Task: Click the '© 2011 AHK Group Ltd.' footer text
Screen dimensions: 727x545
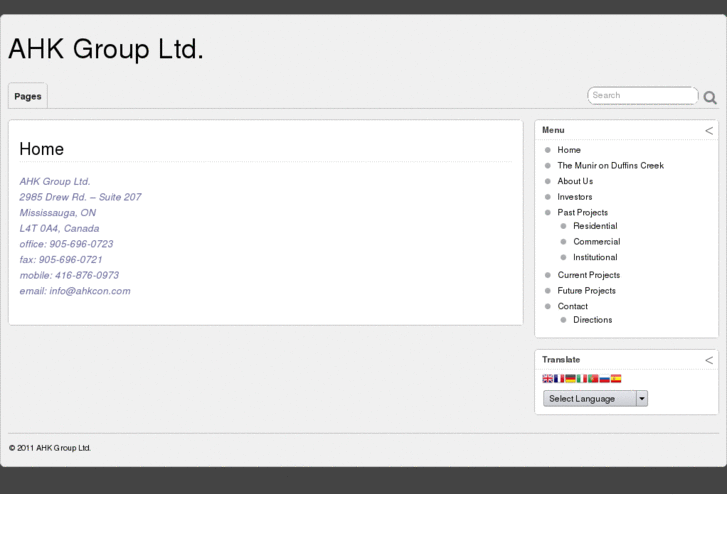Action: tap(50, 448)
